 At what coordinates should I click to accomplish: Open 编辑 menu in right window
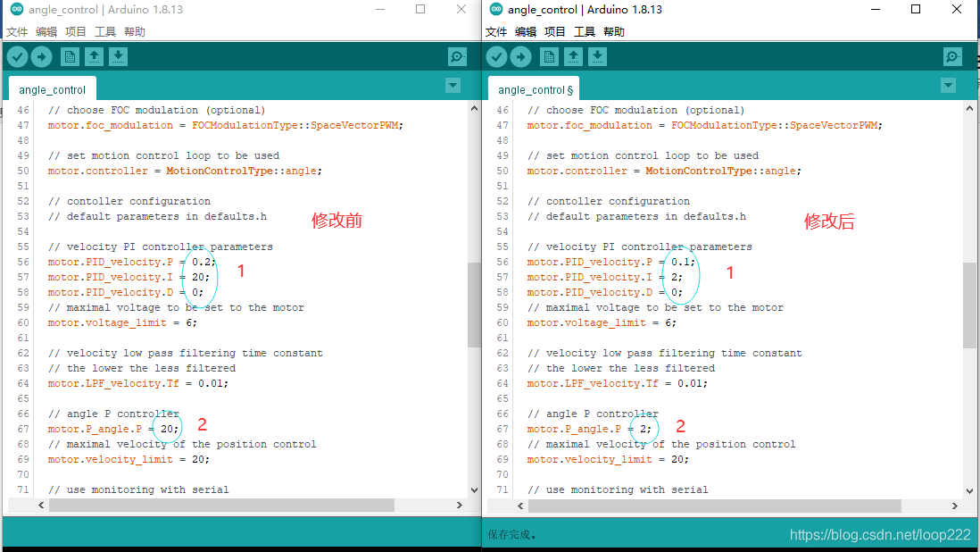(526, 32)
